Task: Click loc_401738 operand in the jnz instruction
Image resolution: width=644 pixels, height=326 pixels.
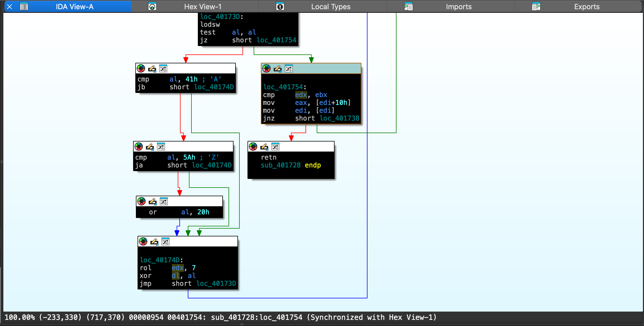Action: 340,118
